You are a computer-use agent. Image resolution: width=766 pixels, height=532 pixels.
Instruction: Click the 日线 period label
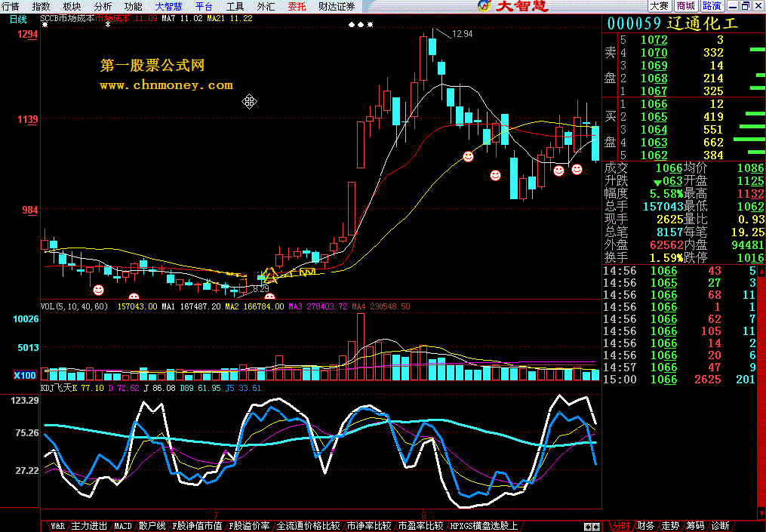18,19
